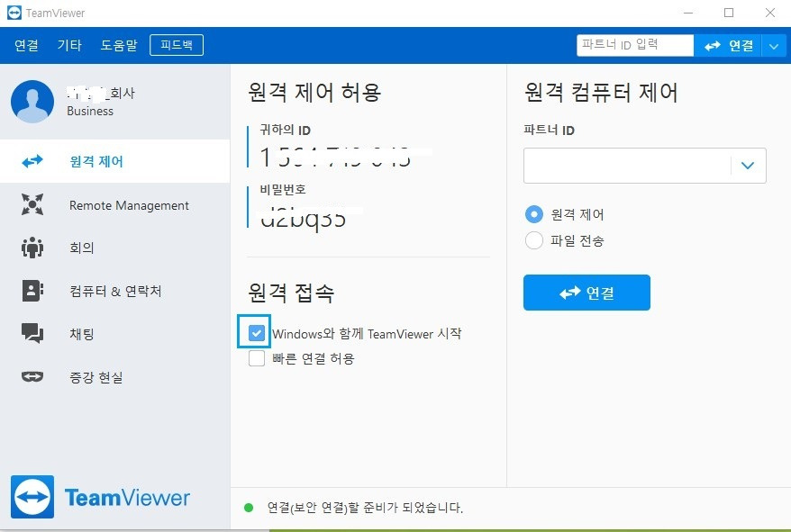Click the Remote Management sidebar icon
This screenshot has width=791, height=532.
(x=32, y=204)
